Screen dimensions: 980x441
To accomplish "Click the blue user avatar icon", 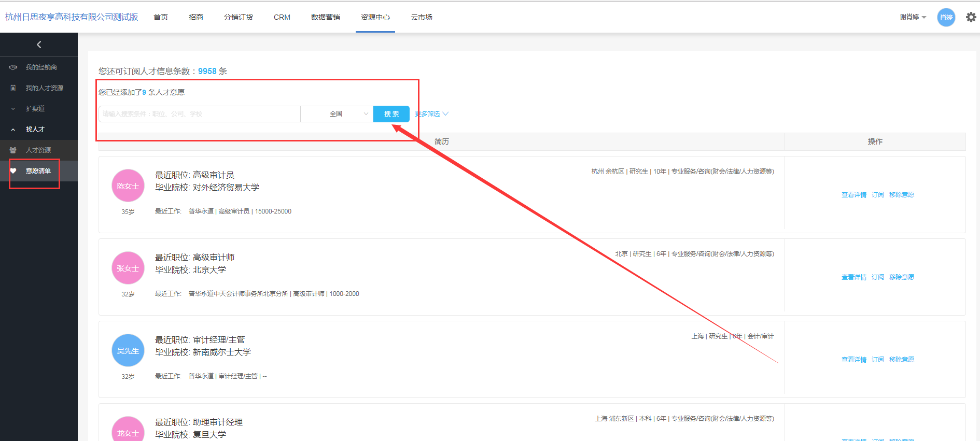I will click(x=946, y=17).
